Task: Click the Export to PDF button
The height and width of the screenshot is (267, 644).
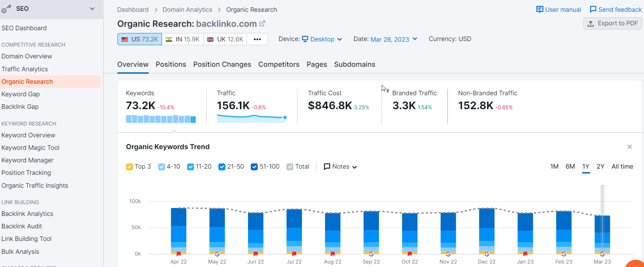Action: (x=613, y=24)
